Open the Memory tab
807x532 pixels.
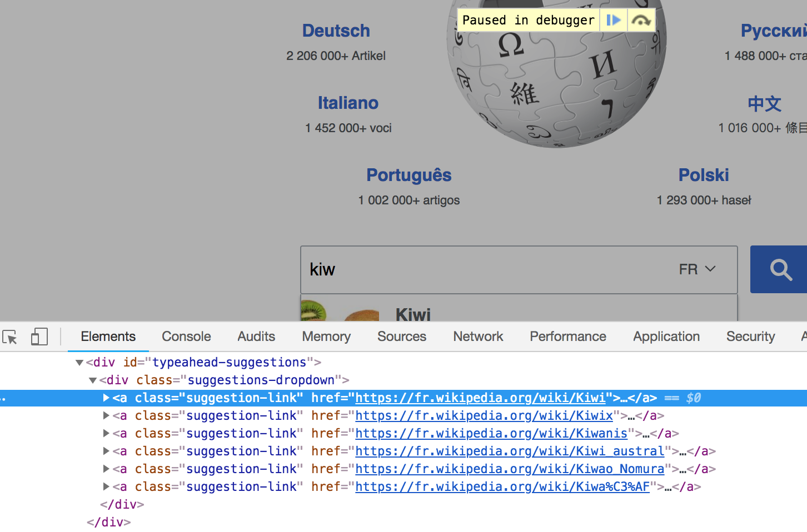tap(326, 337)
